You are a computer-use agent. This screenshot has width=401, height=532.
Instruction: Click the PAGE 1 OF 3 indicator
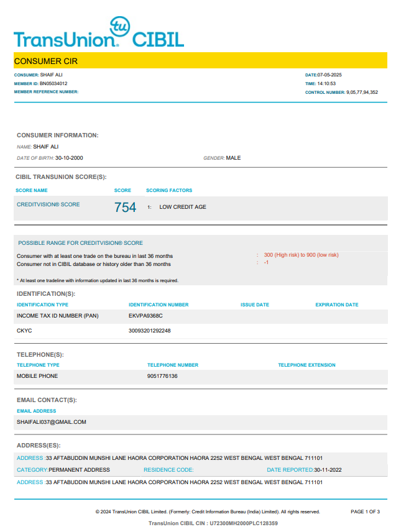[365, 512]
